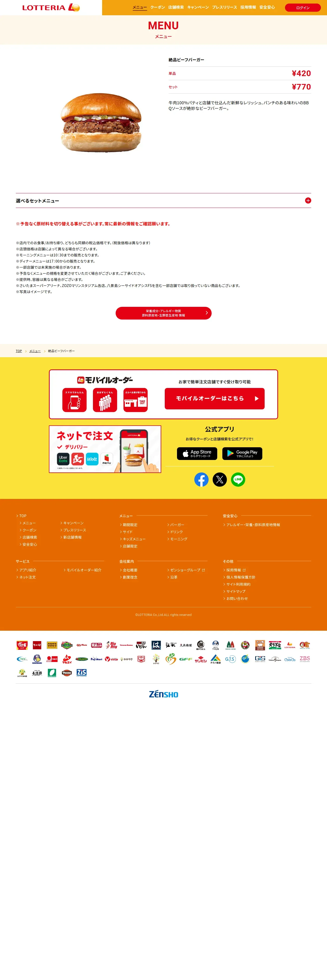The height and width of the screenshot is (980, 327).
Task: Go to the モーニング footer link
Action: (179, 539)
